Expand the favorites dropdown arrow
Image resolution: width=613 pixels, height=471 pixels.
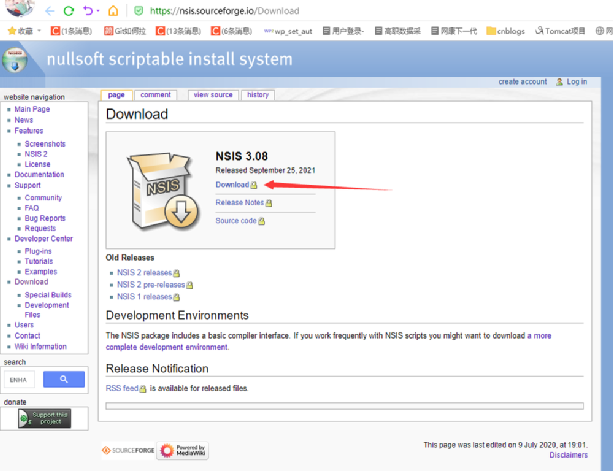click(39, 30)
